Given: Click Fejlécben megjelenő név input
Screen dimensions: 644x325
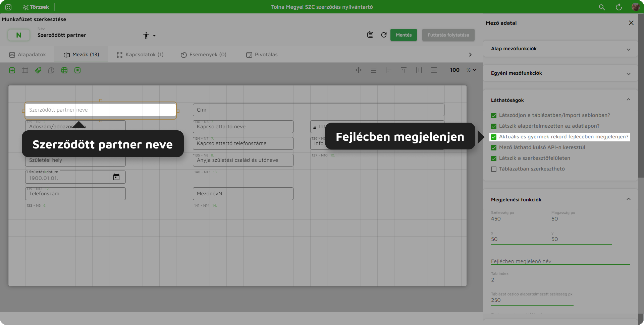Looking at the screenshot, I should point(560,261).
